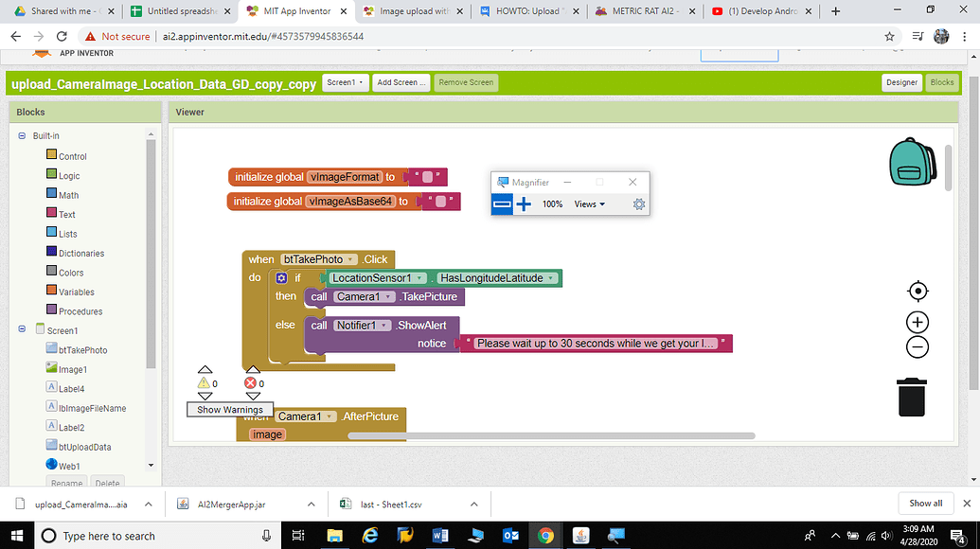Click the trash can to manage deleted blocks
Screen dimensions: 980x549
pyautogui.click(x=911, y=398)
